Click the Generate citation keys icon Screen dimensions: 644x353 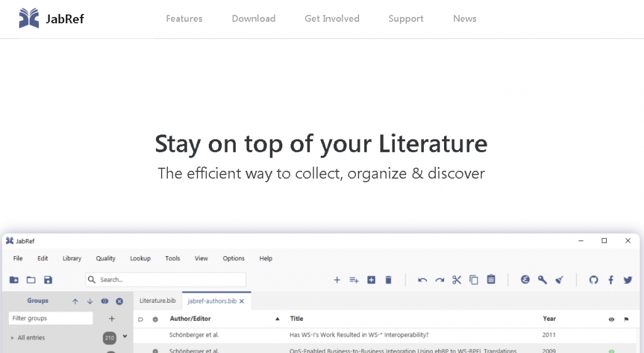[x=542, y=280]
